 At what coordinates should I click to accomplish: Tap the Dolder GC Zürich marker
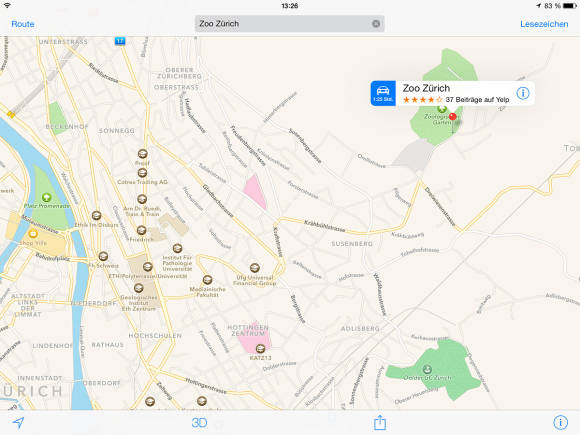click(x=427, y=369)
